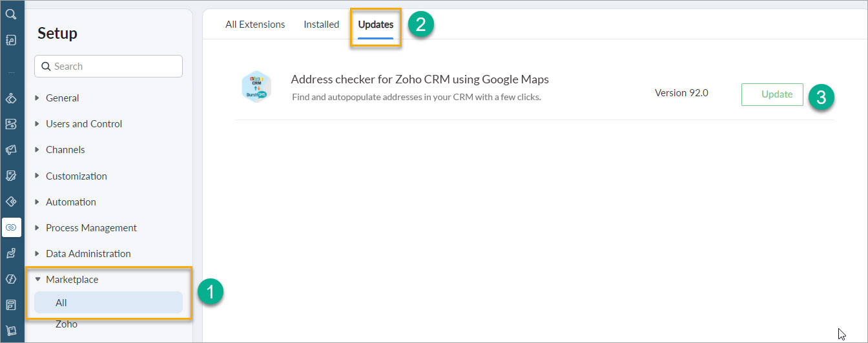Select the Updates tab
This screenshot has width=868, height=343.
click(376, 25)
